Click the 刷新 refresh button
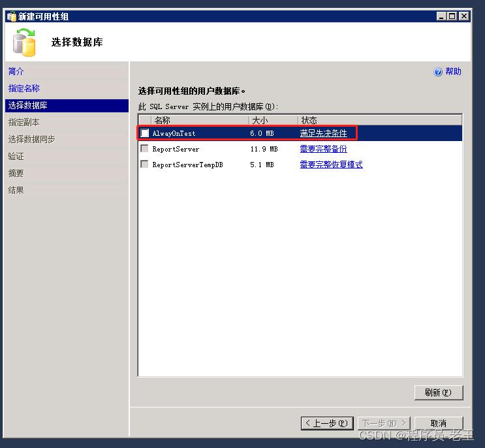Image resolution: width=485 pixels, height=448 pixels. tap(439, 392)
